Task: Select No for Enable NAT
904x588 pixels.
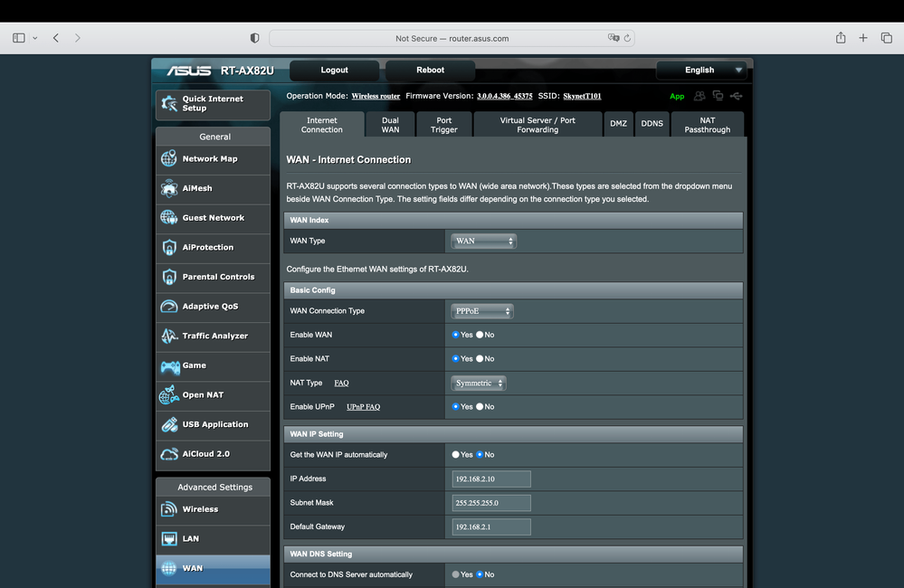Action: pyautogui.click(x=480, y=359)
